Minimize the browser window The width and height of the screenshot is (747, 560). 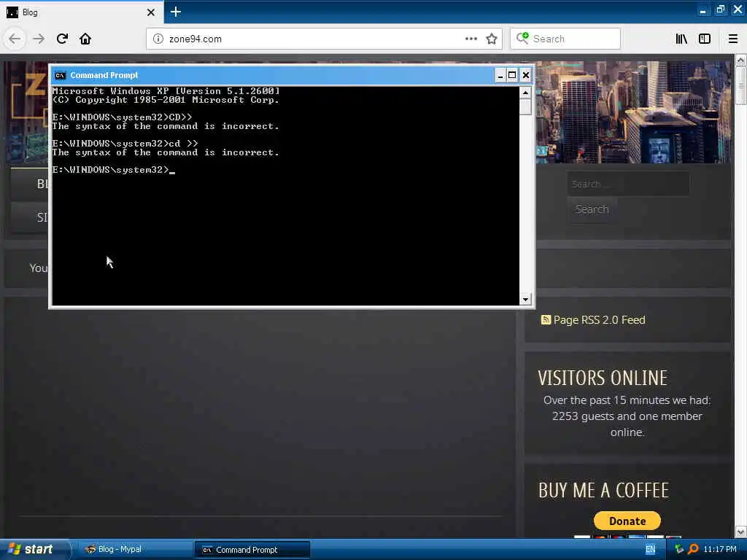(703, 10)
